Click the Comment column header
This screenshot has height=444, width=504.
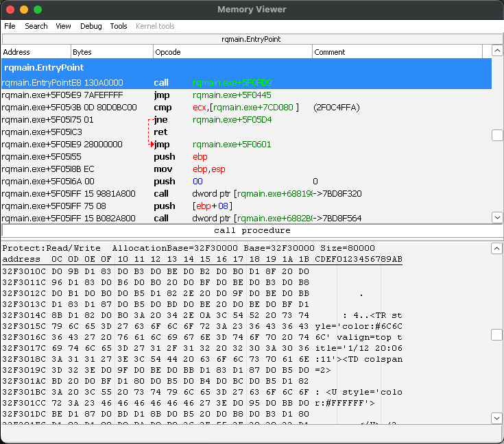[397, 52]
